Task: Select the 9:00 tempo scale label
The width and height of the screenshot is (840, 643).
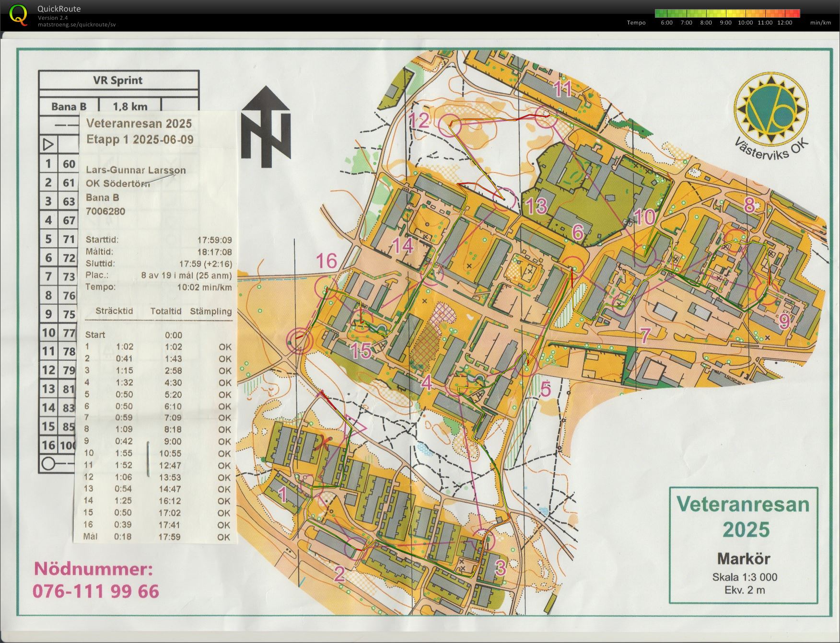Action: point(725,23)
